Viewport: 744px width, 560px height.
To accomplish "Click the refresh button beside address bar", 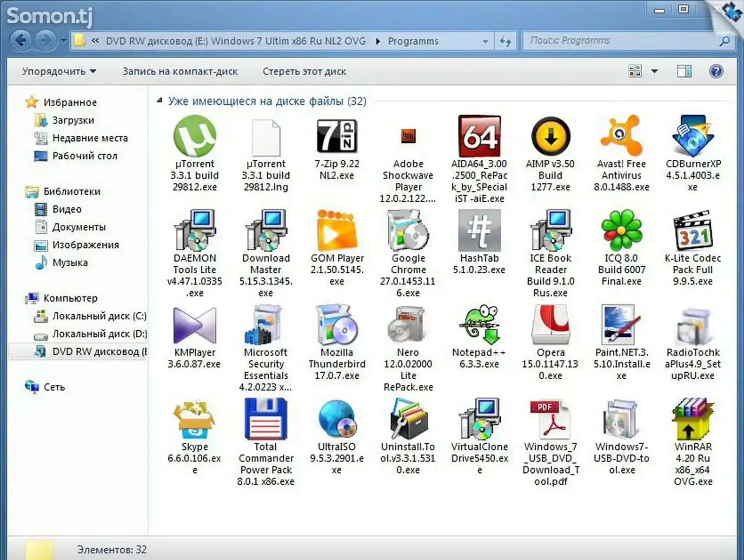I will (505, 41).
